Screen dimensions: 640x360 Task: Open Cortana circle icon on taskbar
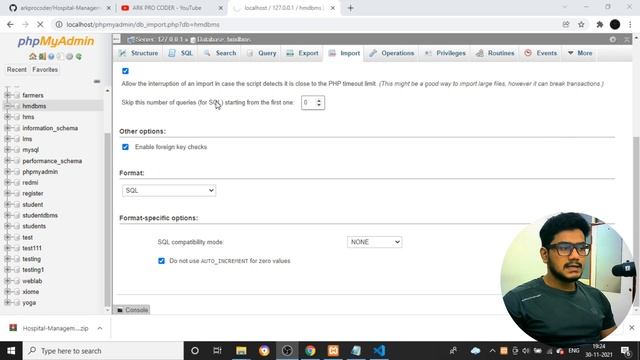[195, 351]
